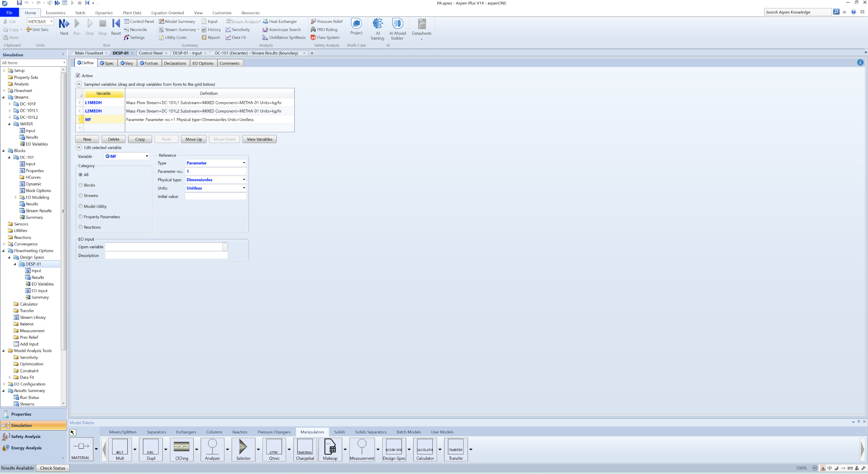Click the Move Up button
The image size is (868, 474).
[194, 139]
